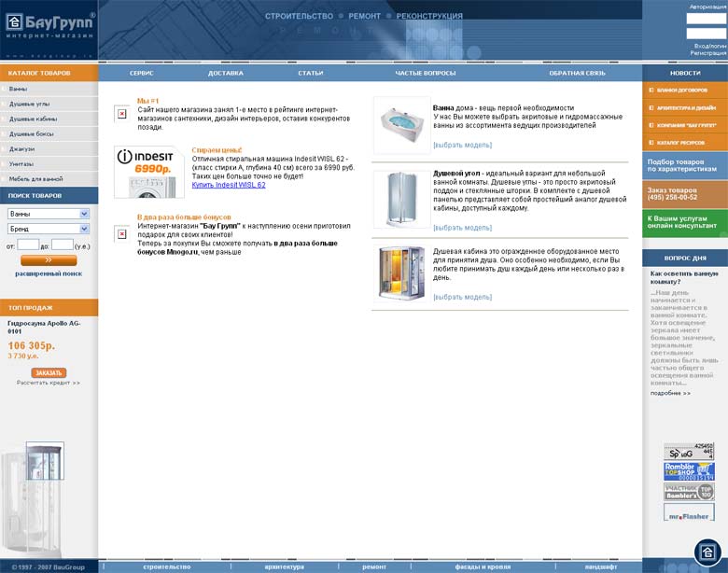Click the 'Подбор товаров по характеристикам' banner
The height and width of the screenshot is (573, 728).
(x=685, y=166)
